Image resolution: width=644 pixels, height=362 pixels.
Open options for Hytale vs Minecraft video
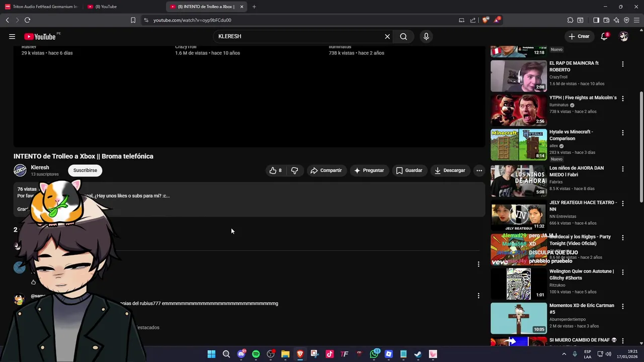623,133
